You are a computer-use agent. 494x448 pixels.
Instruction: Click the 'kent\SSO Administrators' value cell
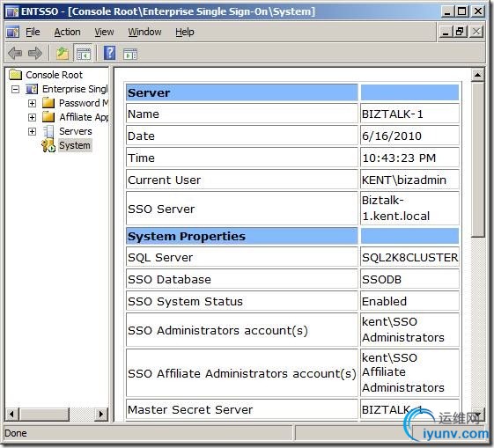(x=409, y=330)
